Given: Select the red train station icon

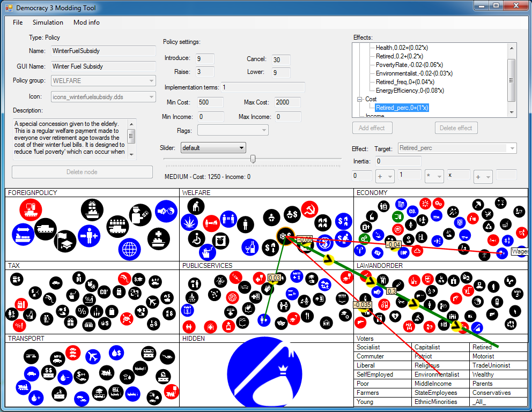Looking at the screenshot, I should coord(171,391).
